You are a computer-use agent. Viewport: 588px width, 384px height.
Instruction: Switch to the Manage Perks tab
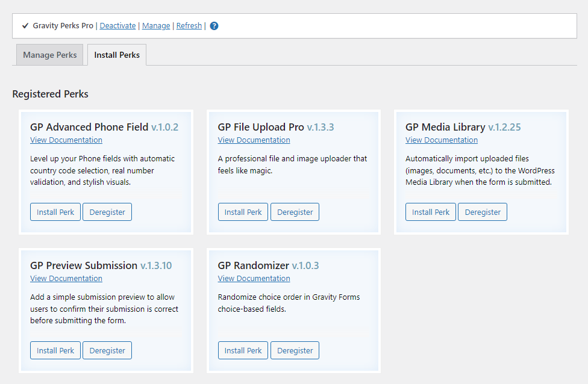(50, 55)
